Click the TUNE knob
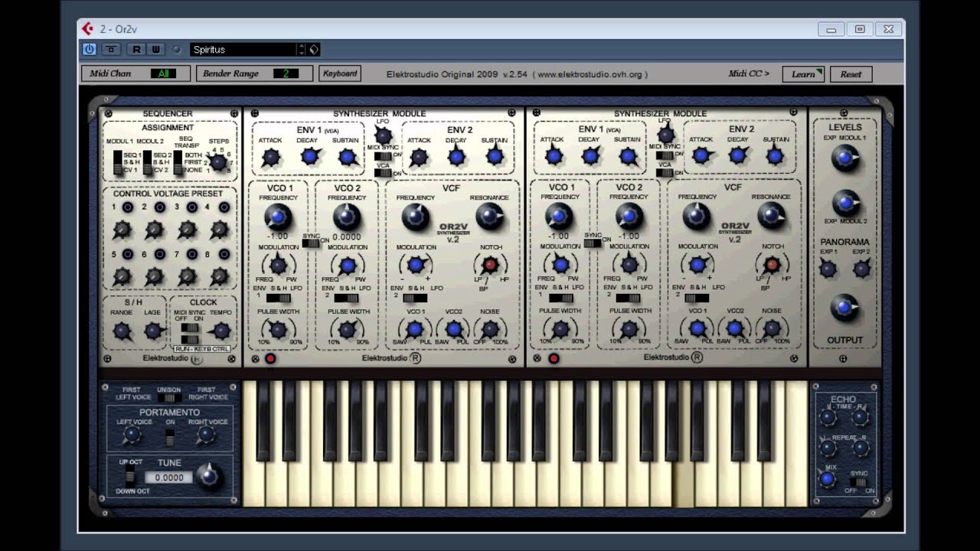The image size is (980, 551). [x=207, y=476]
